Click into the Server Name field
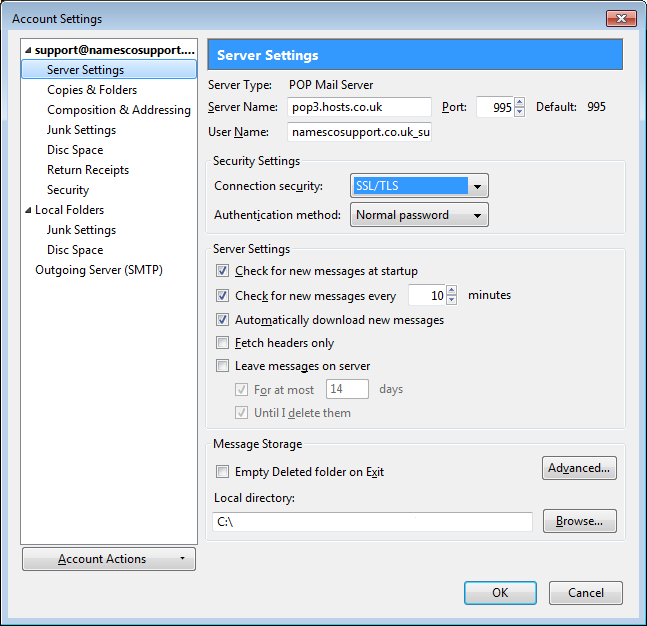Screen dimensions: 647x626 pyautogui.click(x=359, y=107)
